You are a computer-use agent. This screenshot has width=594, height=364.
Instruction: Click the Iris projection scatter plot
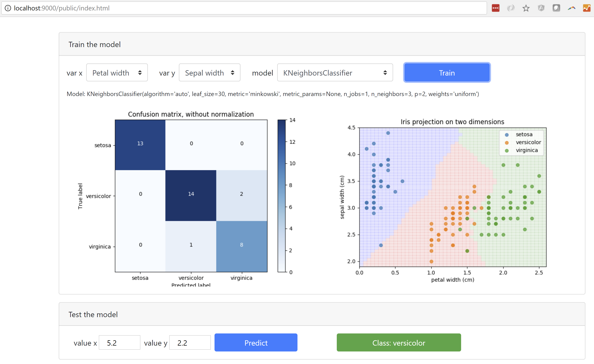point(453,197)
